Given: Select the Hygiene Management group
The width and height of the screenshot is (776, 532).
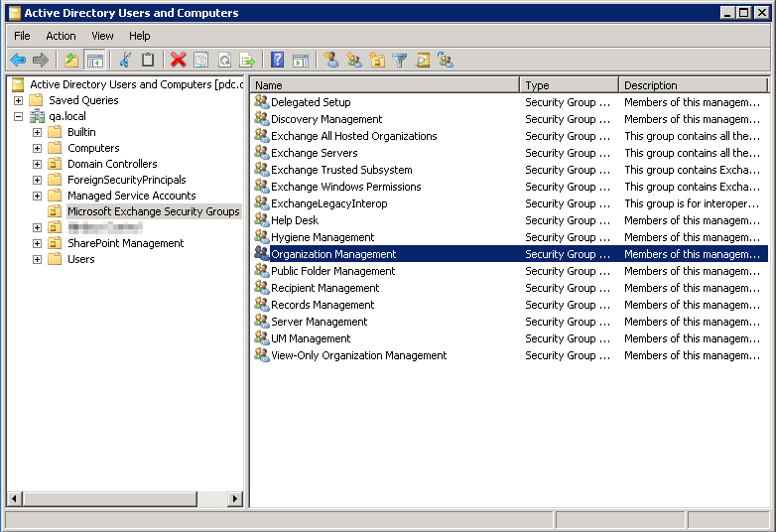Looking at the screenshot, I should [323, 237].
